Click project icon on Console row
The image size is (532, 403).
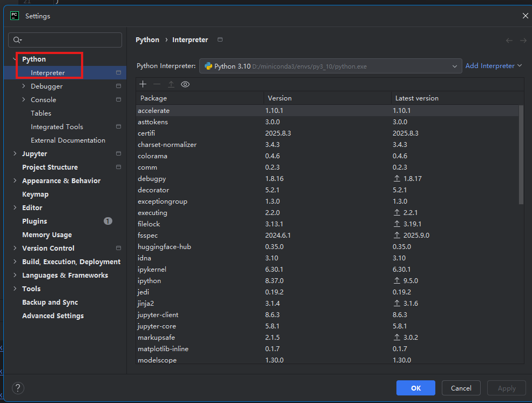coord(118,100)
